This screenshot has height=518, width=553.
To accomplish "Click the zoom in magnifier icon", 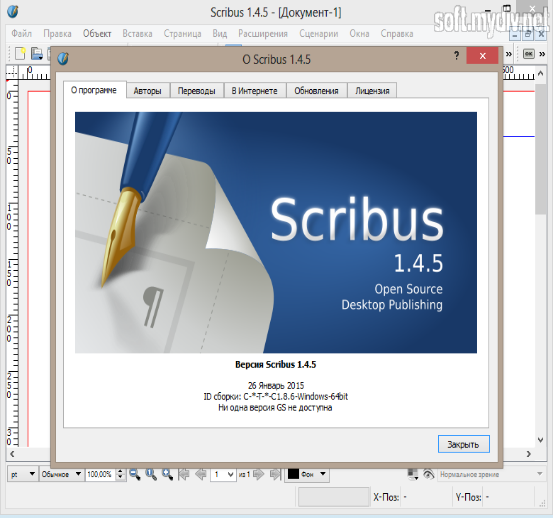I will pos(167,474).
